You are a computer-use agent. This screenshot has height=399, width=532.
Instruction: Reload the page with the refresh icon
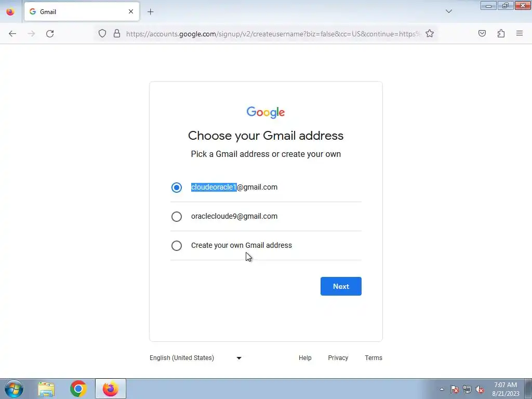50,34
